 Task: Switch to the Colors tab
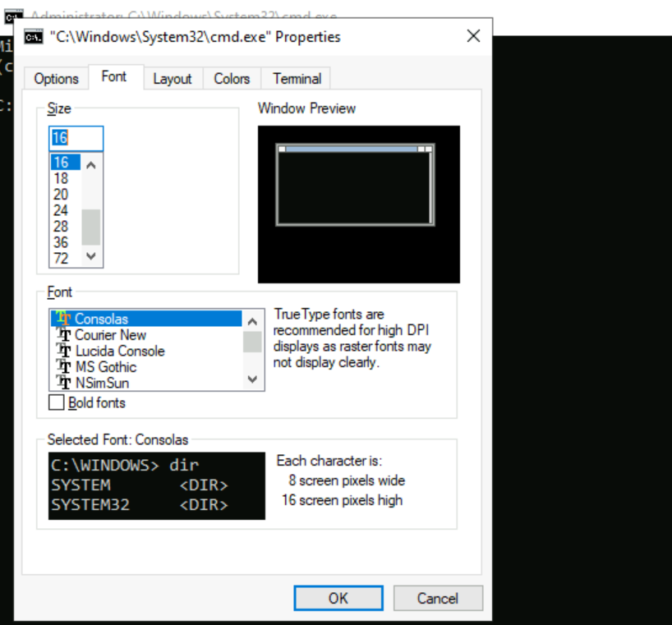[x=232, y=78]
